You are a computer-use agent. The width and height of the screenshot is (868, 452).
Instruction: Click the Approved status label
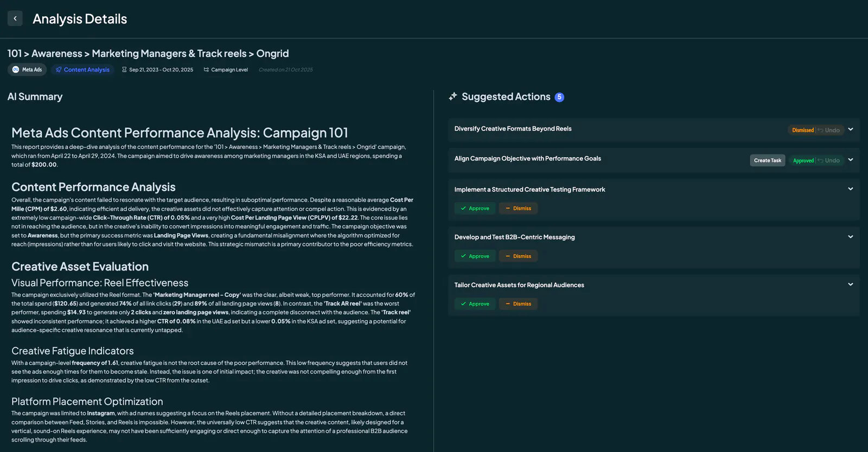tap(803, 160)
